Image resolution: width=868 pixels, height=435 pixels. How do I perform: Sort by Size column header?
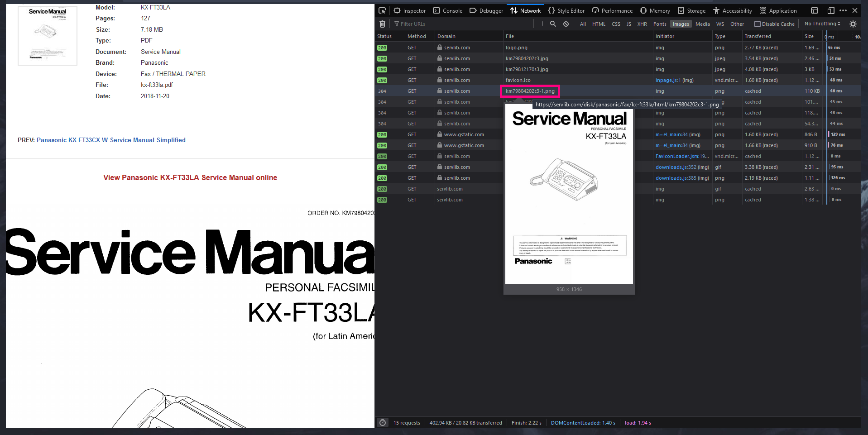pos(811,36)
